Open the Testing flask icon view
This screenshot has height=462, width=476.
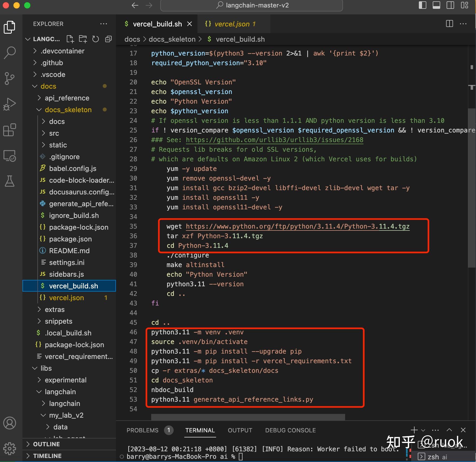click(10, 181)
